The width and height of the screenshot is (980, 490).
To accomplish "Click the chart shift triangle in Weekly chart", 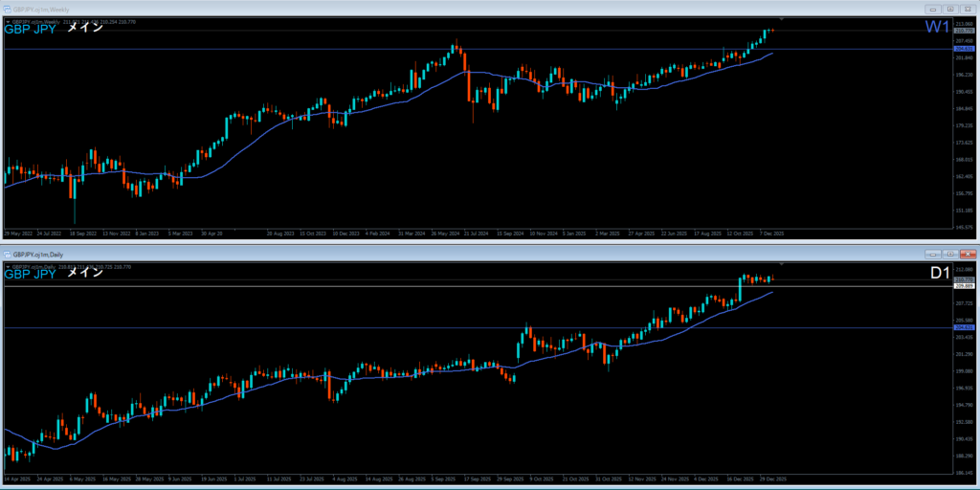I will pos(782,21).
